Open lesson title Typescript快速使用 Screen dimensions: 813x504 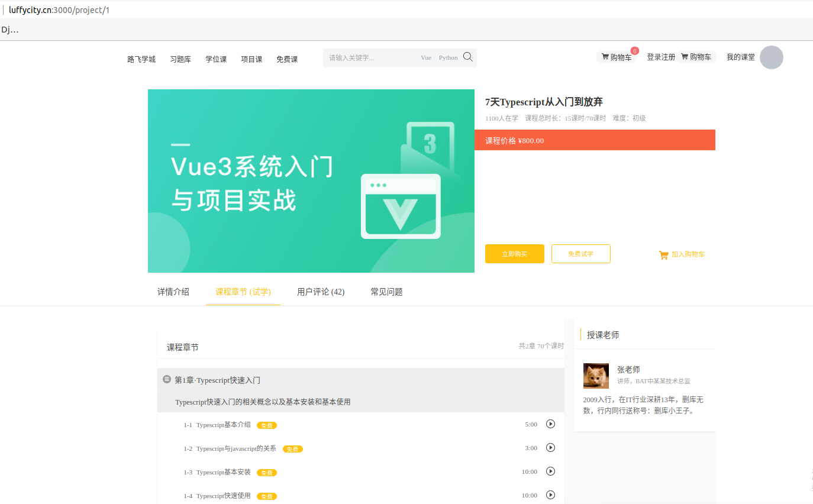(224, 496)
